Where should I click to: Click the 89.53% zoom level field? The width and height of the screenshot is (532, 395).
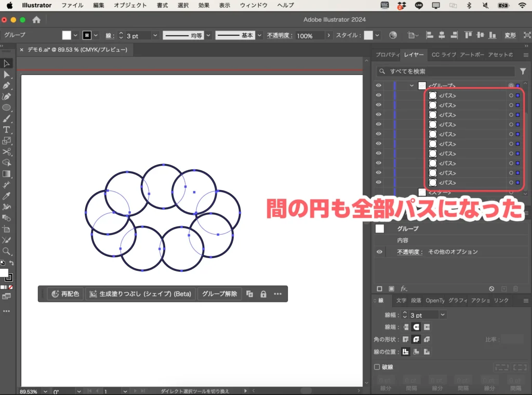tap(29, 391)
